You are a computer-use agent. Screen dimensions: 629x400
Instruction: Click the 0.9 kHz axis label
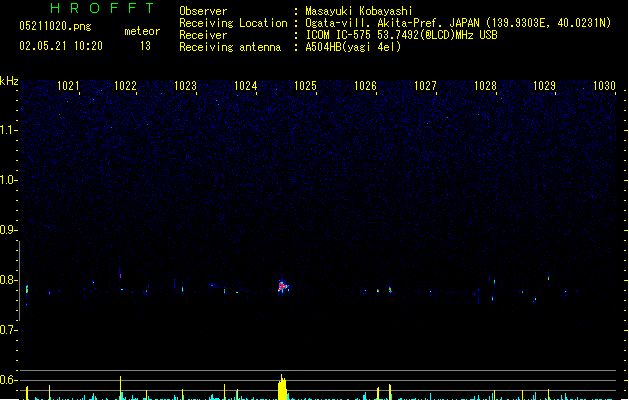click(8, 230)
